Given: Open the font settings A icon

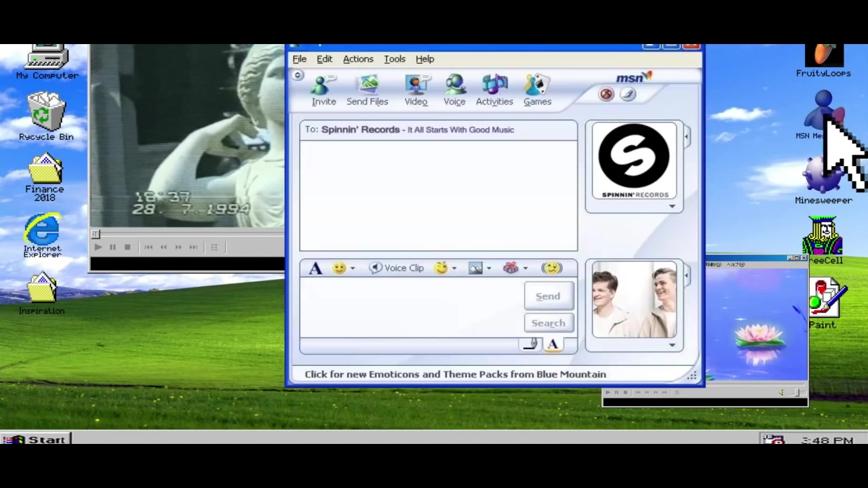Looking at the screenshot, I should [315, 268].
